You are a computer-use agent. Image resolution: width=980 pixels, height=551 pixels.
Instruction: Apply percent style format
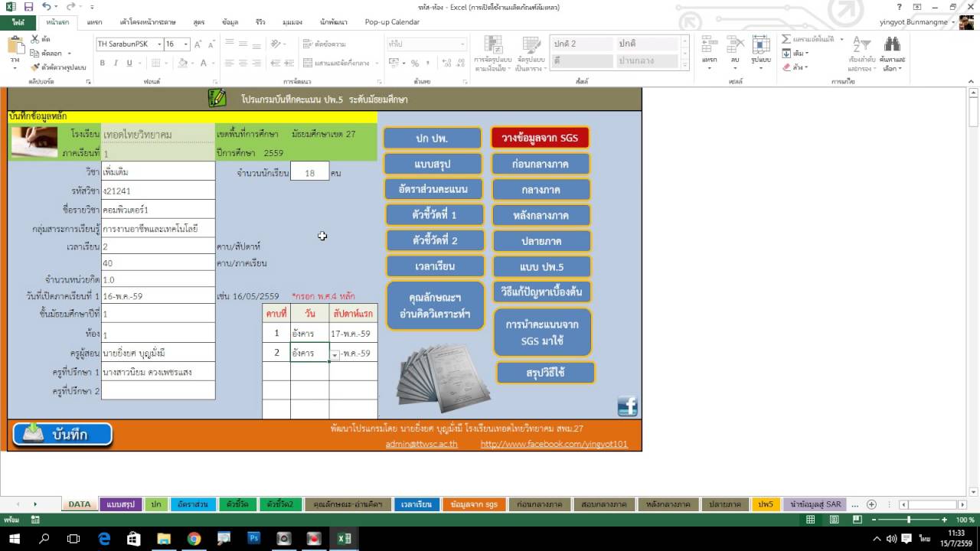pos(414,63)
